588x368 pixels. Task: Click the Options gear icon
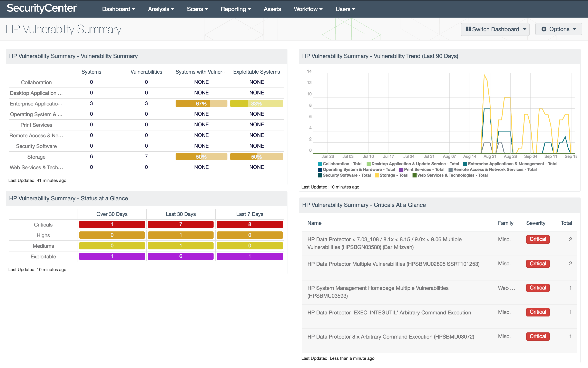[x=544, y=29]
